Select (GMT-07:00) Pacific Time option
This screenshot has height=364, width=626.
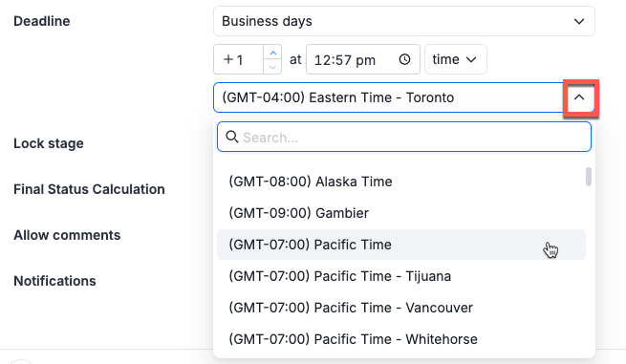(x=401, y=245)
